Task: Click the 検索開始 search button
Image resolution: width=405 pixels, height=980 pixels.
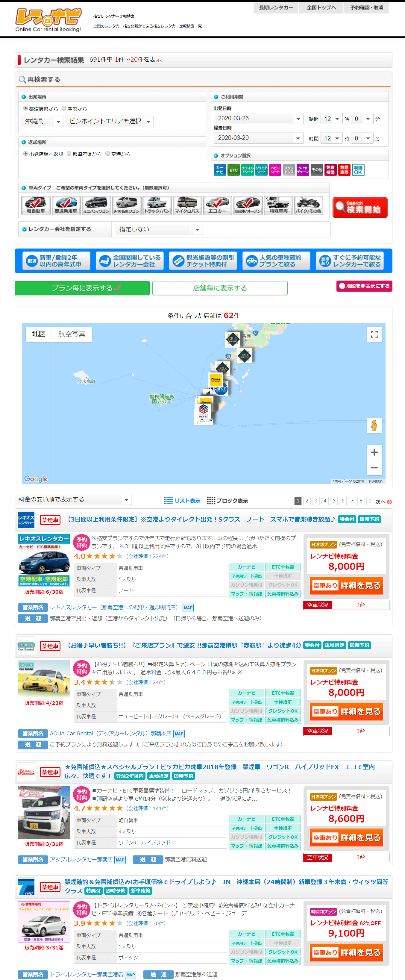Action: pyautogui.click(x=360, y=207)
